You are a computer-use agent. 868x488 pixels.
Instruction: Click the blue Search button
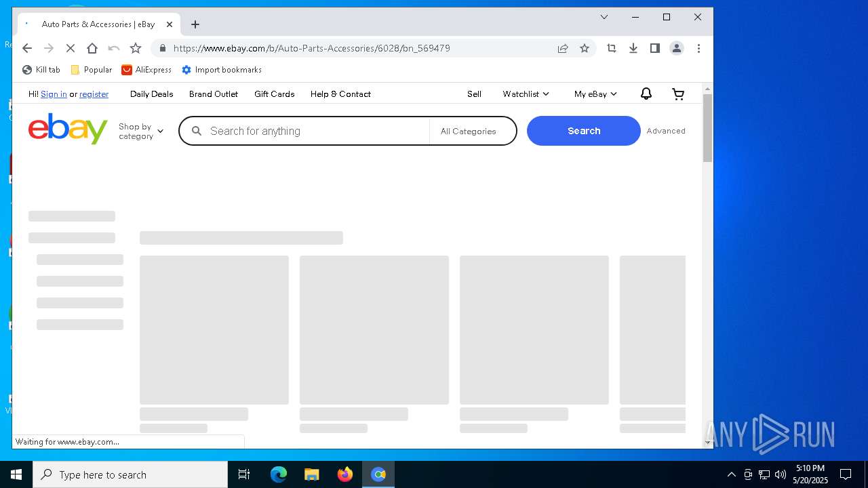tap(584, 131)
